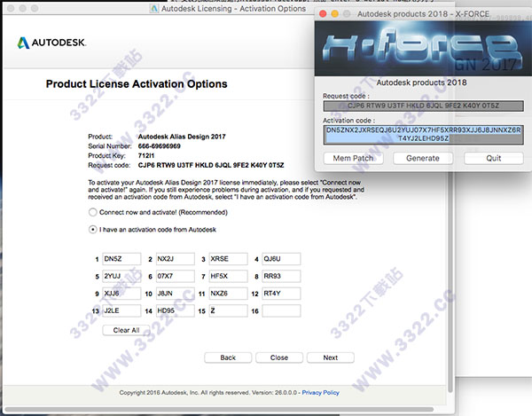Click activation field 7 containing HF5X

pyautogui.click(x=229, y=276)
